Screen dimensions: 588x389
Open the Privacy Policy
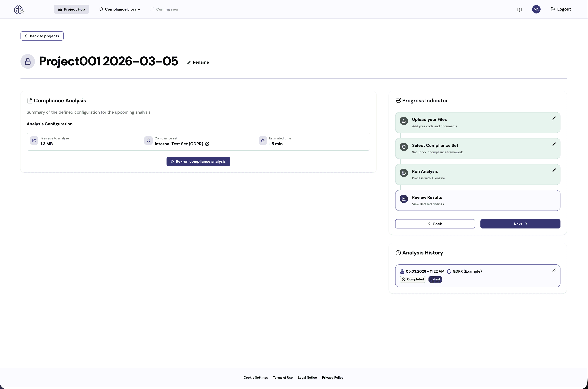tap(333, 377)
